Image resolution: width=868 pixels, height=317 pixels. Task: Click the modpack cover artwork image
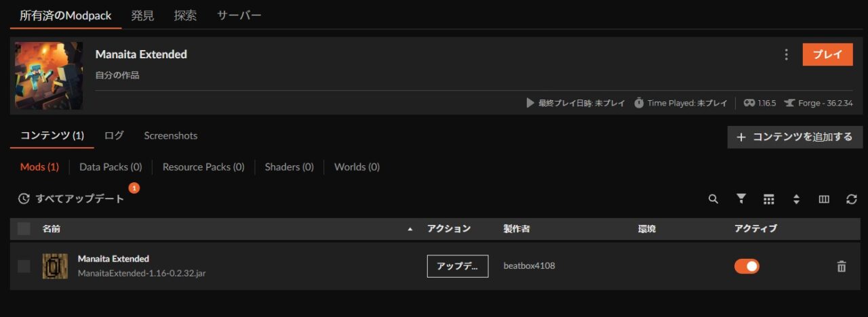49,76
